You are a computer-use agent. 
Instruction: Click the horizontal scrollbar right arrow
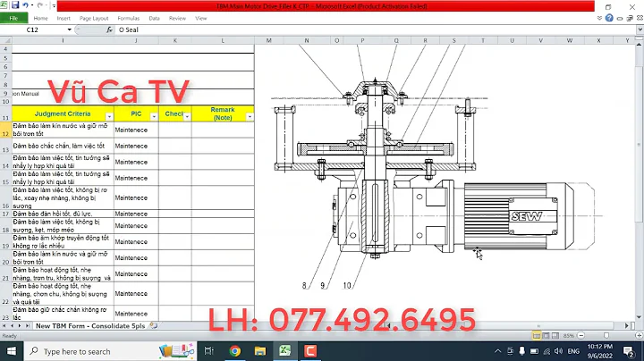pyautogui.click(x=627, y=326)
